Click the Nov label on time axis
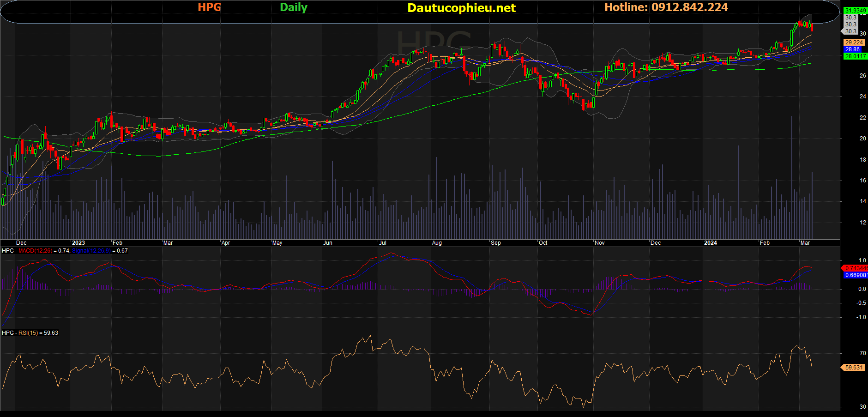 tap(599, 243)
